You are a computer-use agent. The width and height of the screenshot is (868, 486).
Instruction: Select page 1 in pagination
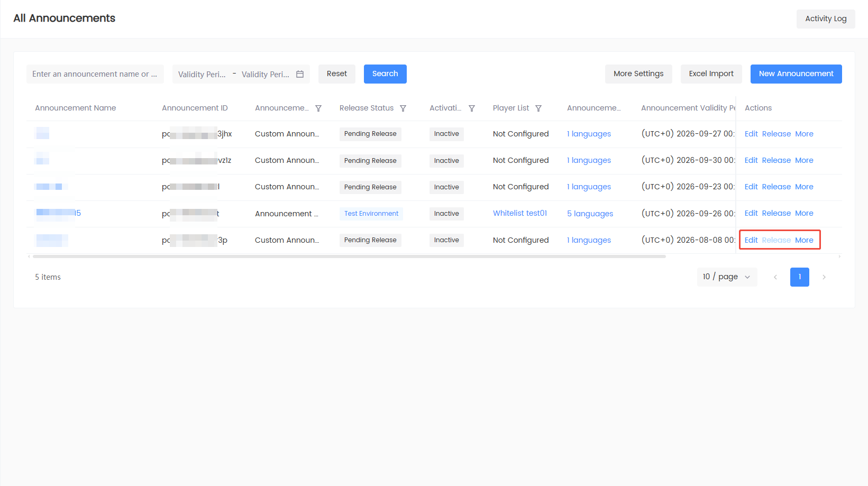point(800,277)
